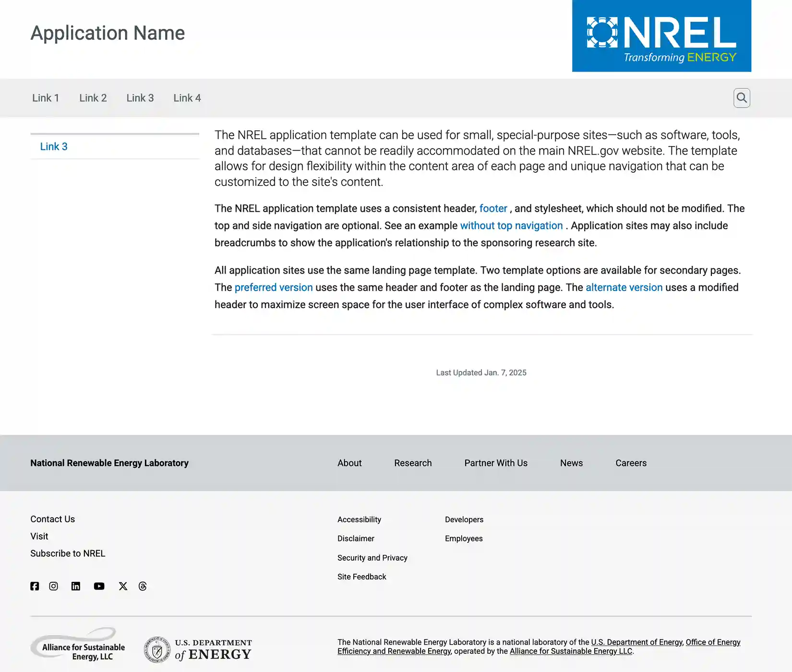Open the footer hyperlink in the paragraph
792x672 pixels.
pyautogui.click(x=493, y=208)
